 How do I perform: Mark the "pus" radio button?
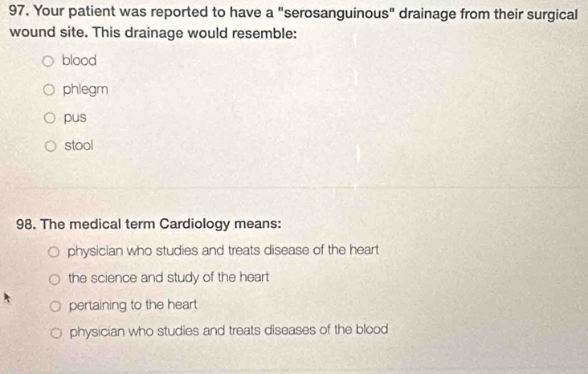point(50,118)
